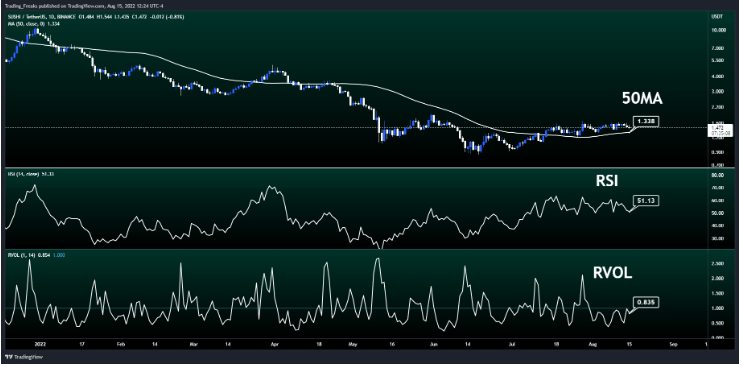Click the Feb label on time axis
The width and height of the screenshot is (742, 366).
click(x=120, y=345)
